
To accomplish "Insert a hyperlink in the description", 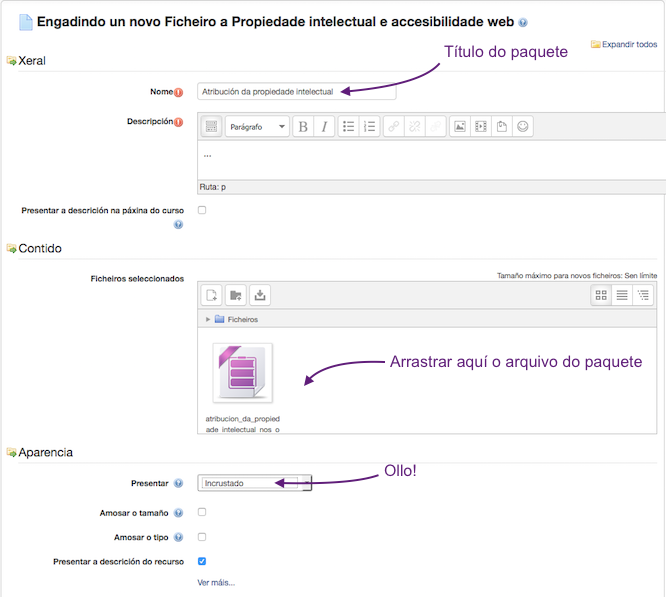I will (394, 127).
